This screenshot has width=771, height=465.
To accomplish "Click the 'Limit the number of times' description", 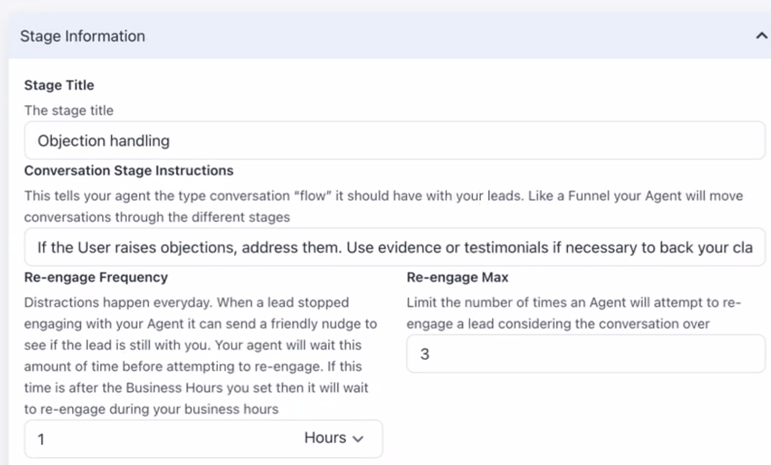I will 573,312.
